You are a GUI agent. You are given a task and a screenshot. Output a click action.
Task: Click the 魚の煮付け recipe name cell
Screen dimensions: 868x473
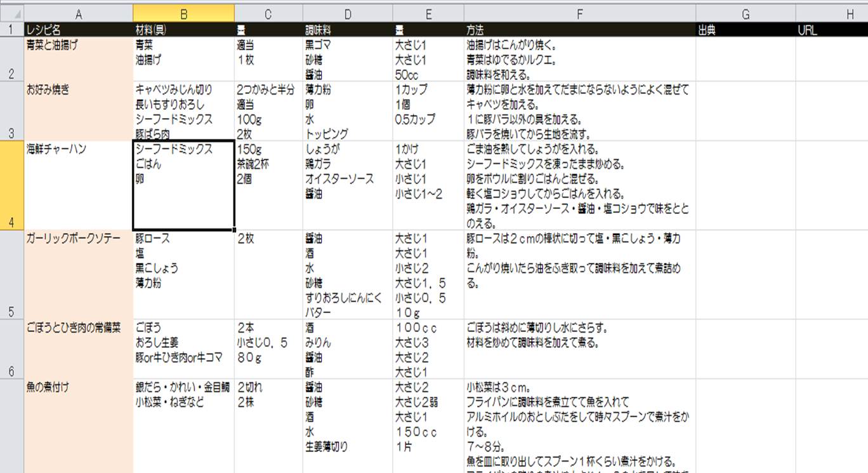click(78, 425)
